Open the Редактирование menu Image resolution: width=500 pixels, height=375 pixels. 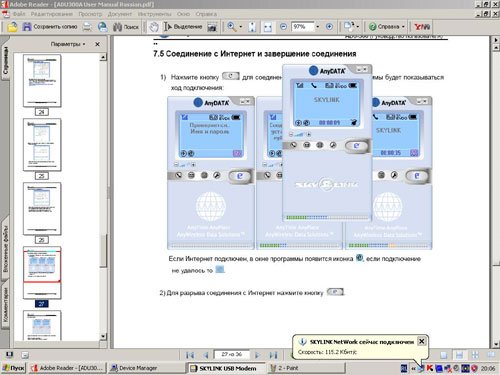pos(51,14)
